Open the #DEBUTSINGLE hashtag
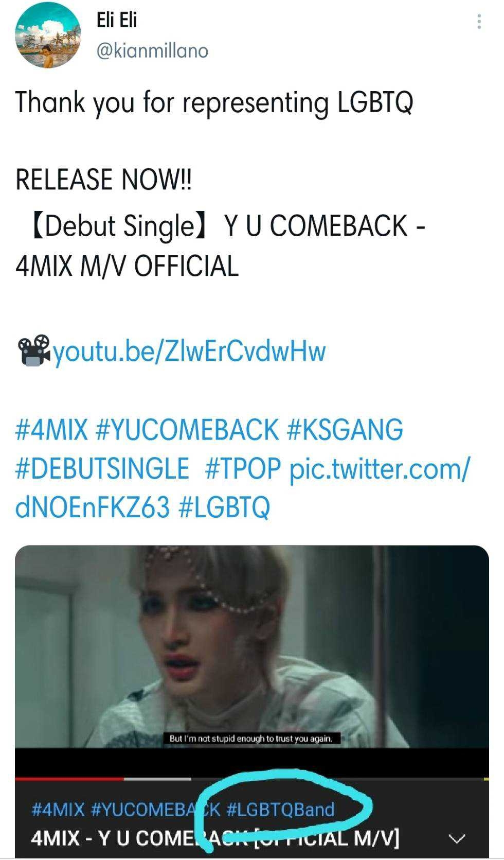504x860 pixels. 102,468
